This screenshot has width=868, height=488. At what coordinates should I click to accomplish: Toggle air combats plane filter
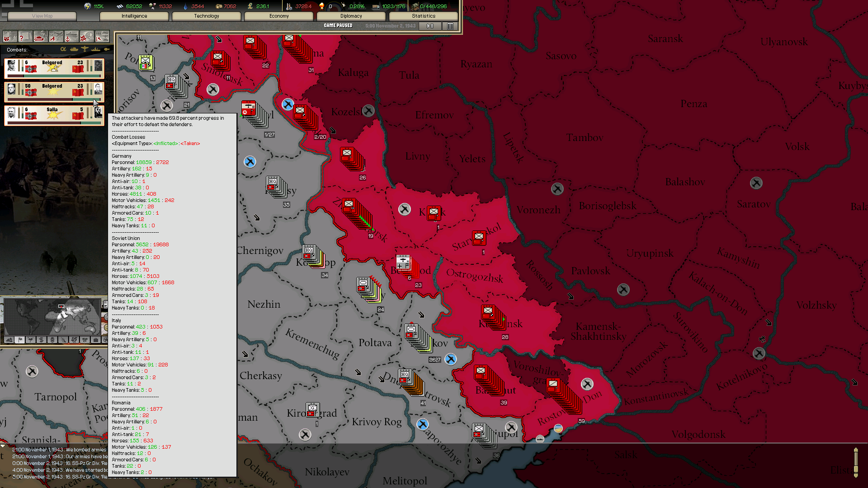tap(85, 49)
